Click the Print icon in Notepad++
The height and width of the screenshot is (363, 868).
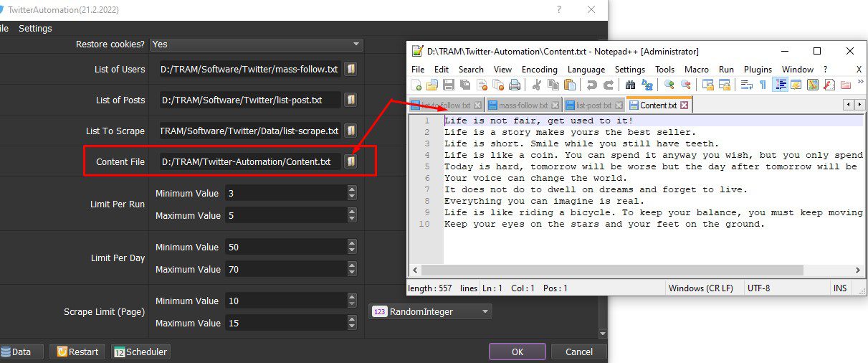tap(515, 85)
